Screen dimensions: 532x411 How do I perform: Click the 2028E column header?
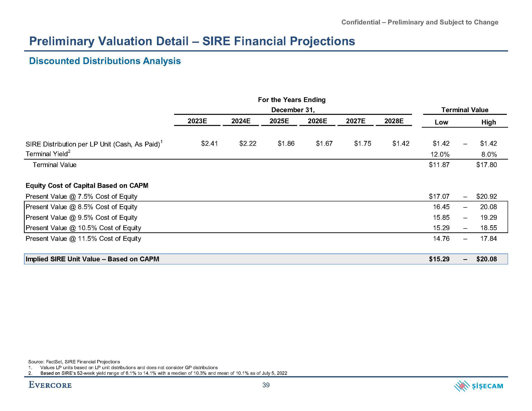[394, 121]
